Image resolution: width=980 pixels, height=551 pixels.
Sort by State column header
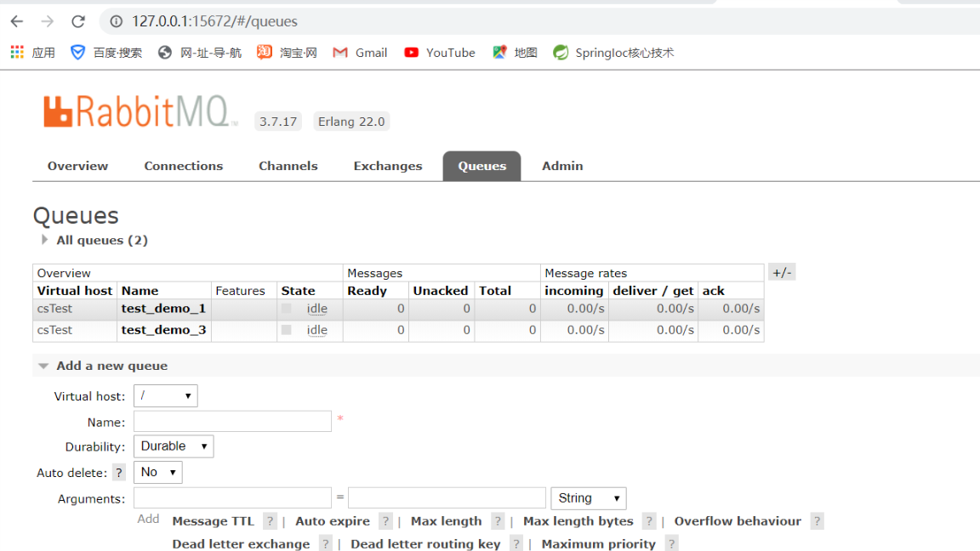tap(298, 291)
